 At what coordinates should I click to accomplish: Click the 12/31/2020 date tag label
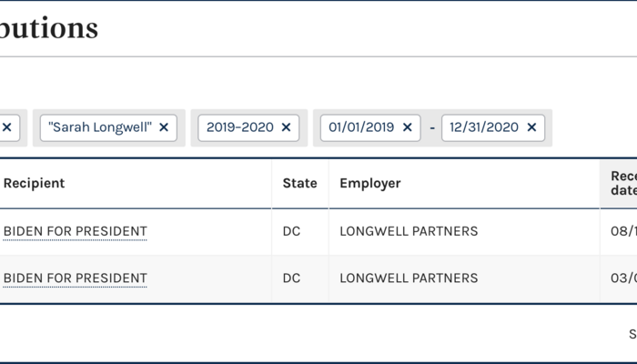tap(485, 127)
